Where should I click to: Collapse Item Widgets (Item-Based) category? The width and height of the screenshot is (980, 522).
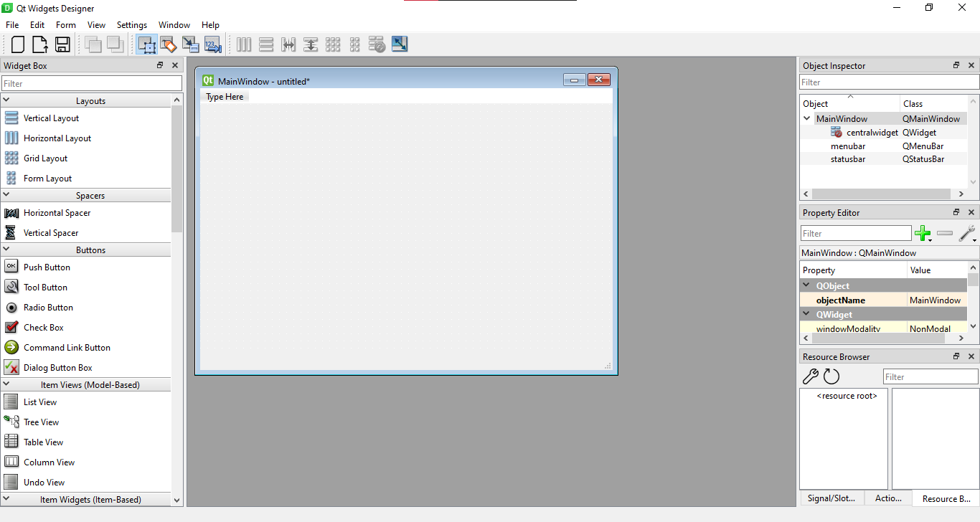(6, 499)
